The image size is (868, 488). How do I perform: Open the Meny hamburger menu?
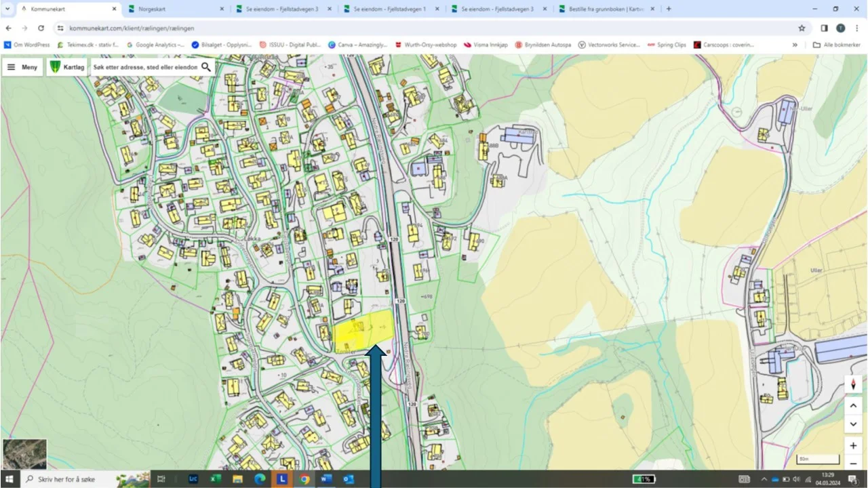[22, 67]
